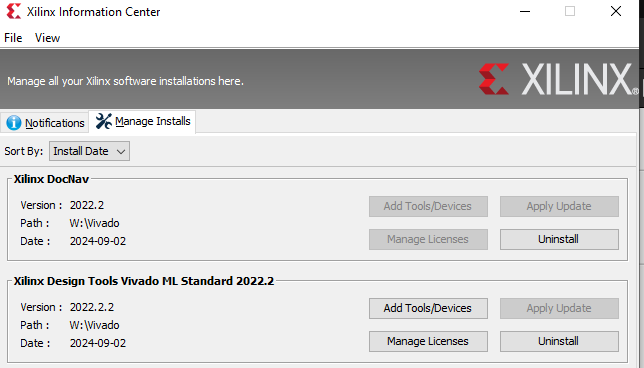
Task: Click Apply Update for Vivado ML Standard
Action: pyautogui.click(x=559, y=308)
